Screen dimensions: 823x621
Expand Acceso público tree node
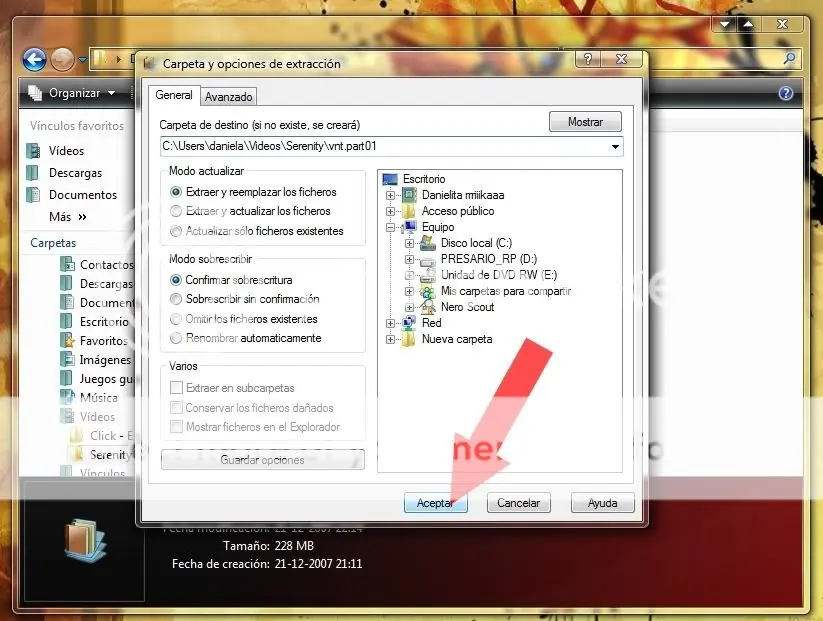pyautogui.click(x=390, y=212)
